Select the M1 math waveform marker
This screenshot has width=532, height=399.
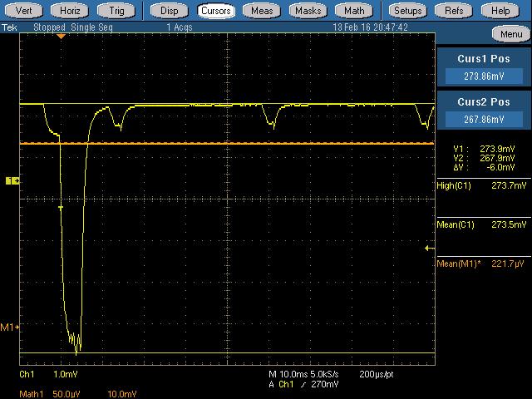9,328
